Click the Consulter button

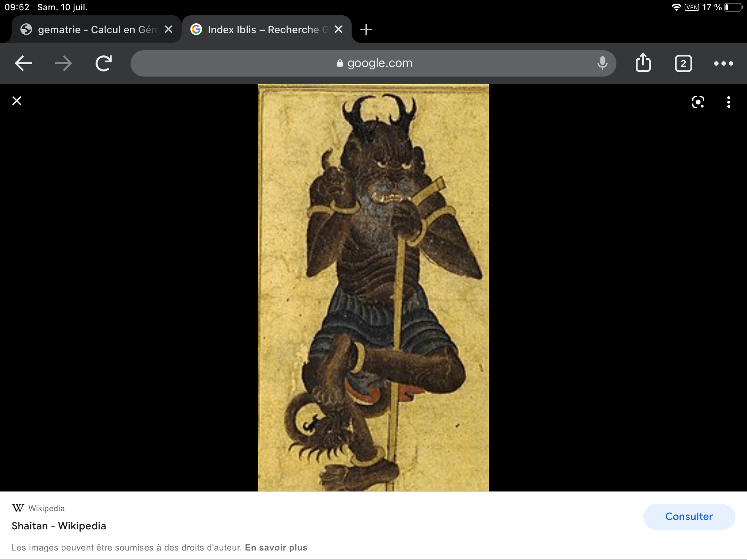coord(689,517)
